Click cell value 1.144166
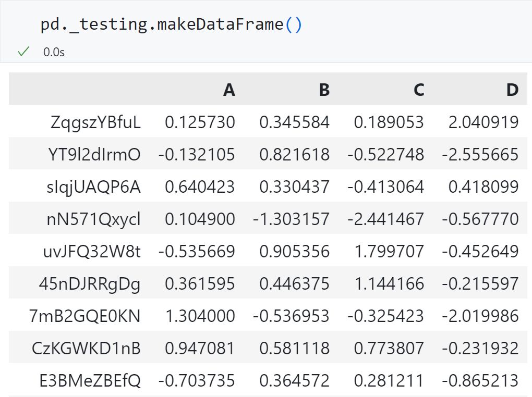 pos(389,284)
